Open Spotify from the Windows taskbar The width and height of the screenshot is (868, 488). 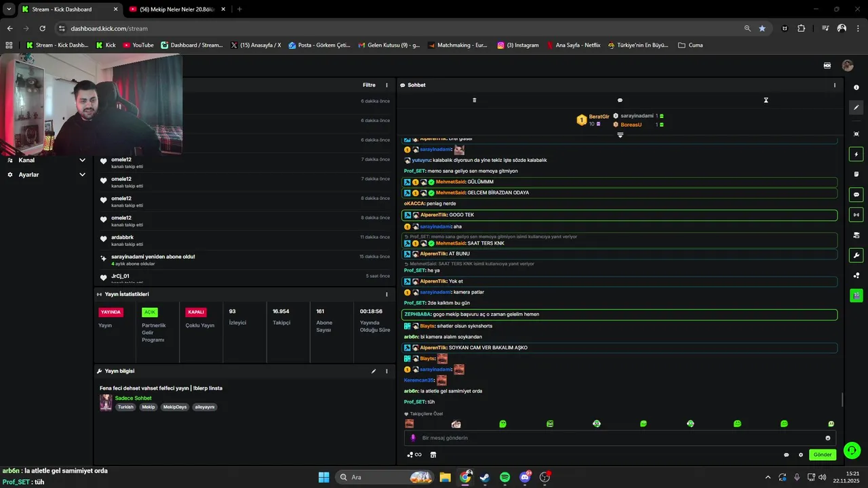pos(505,477)
